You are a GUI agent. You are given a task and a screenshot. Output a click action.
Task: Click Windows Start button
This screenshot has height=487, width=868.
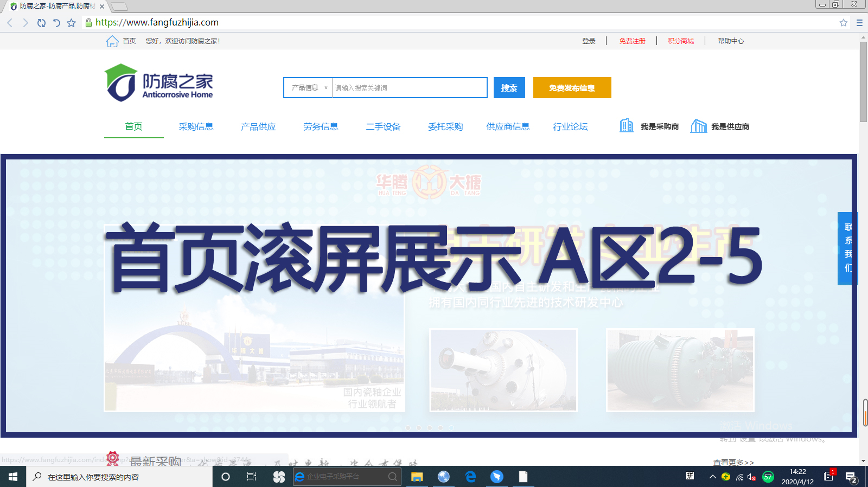(x=13, y=477)
